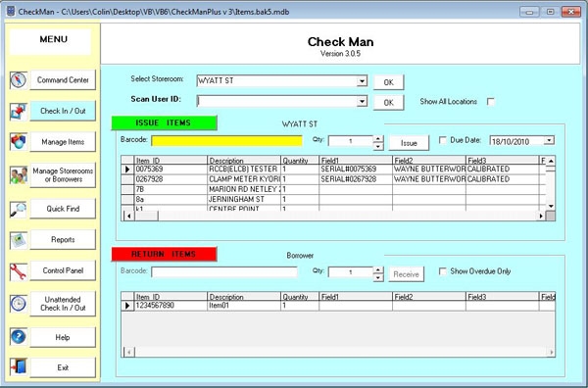
Task: Click the issue grid horizontal scroll thumb
Action: click(146, 216)
